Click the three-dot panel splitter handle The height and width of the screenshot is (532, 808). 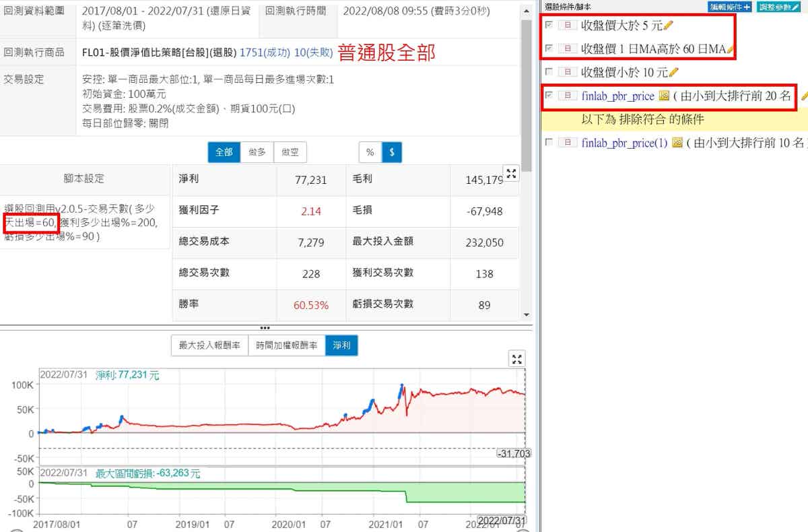tap(265, 327)
